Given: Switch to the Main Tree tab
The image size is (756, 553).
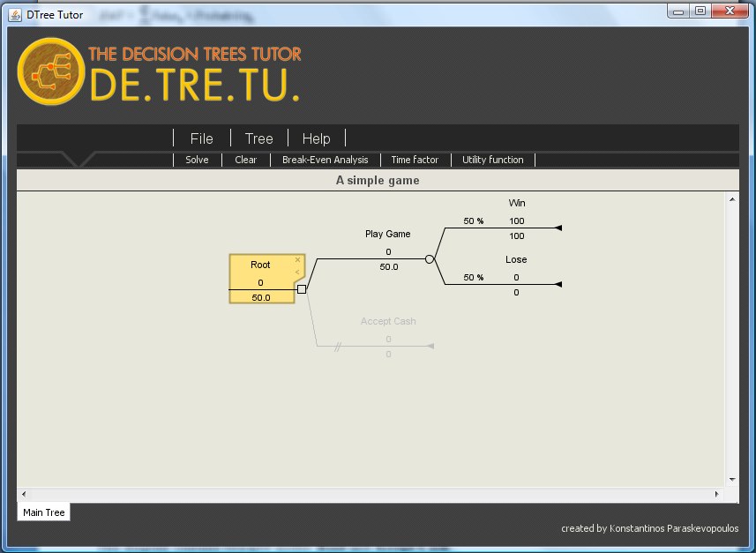Looking at the screenshot, I should [x=44, y=512].
